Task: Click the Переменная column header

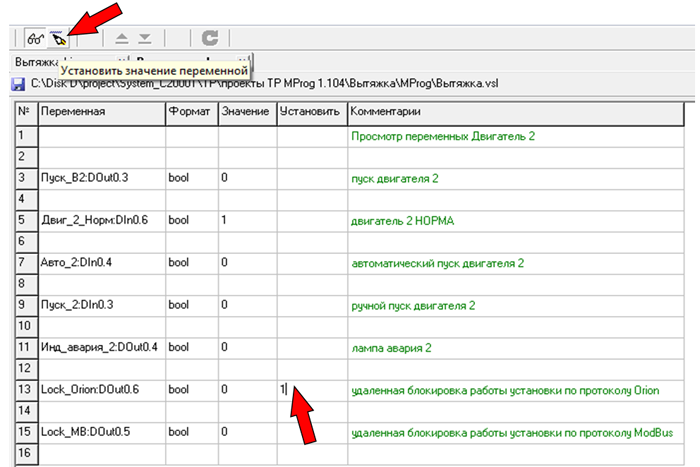Action: click(100, 111)
